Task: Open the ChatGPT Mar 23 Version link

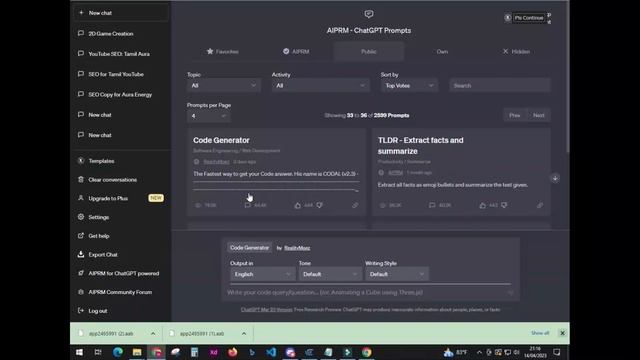Action: (267, 309)
